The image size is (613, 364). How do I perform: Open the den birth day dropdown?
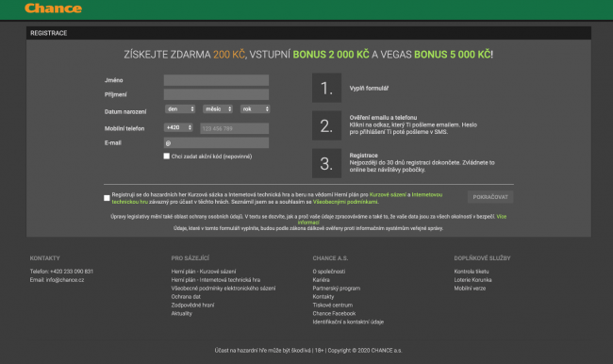point(180,109)
